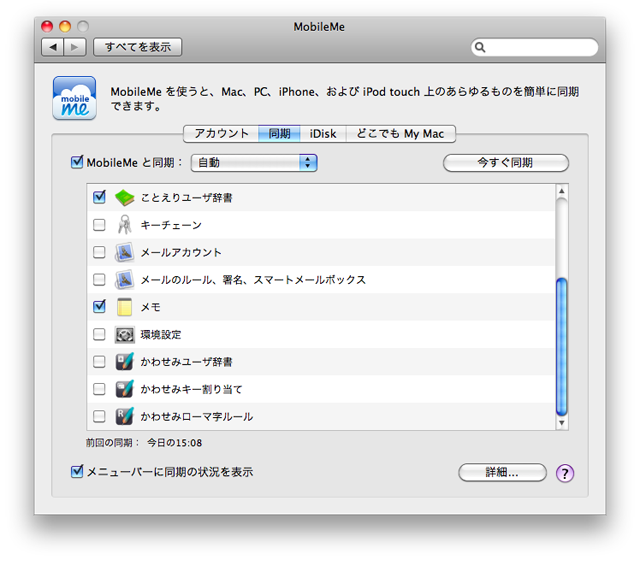Click the magnifying glass search icon
The height and width of the screenshot is (566, 640).
480,47
